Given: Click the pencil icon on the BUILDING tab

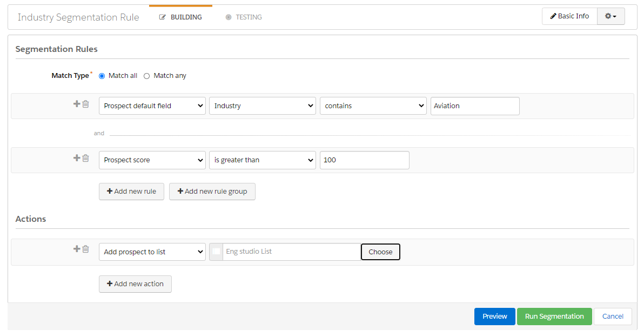Looking at the screenshot, I should (163, 17).
